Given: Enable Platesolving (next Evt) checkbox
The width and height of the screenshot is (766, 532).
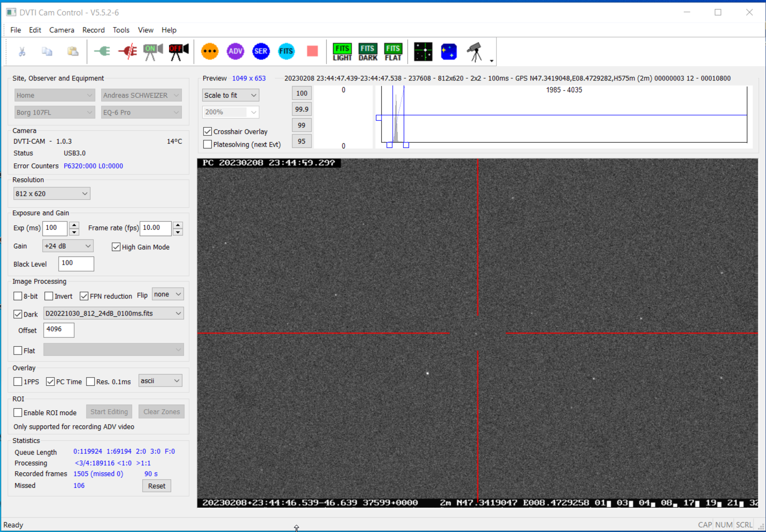Looking at the screenshot, I should [x=207, y=144].
